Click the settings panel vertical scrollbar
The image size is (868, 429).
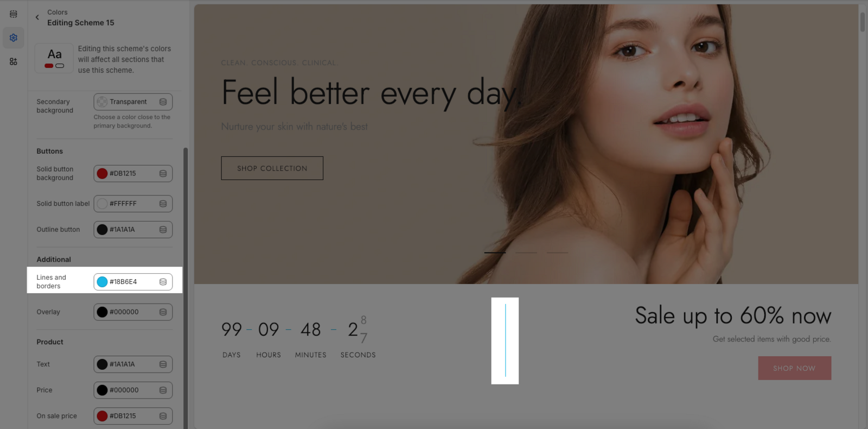coord(186,288)
